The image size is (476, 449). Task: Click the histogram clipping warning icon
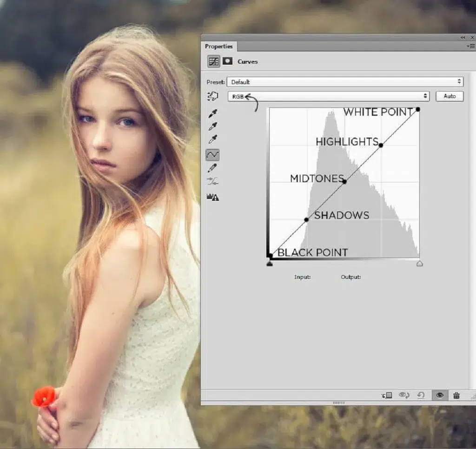213,197
